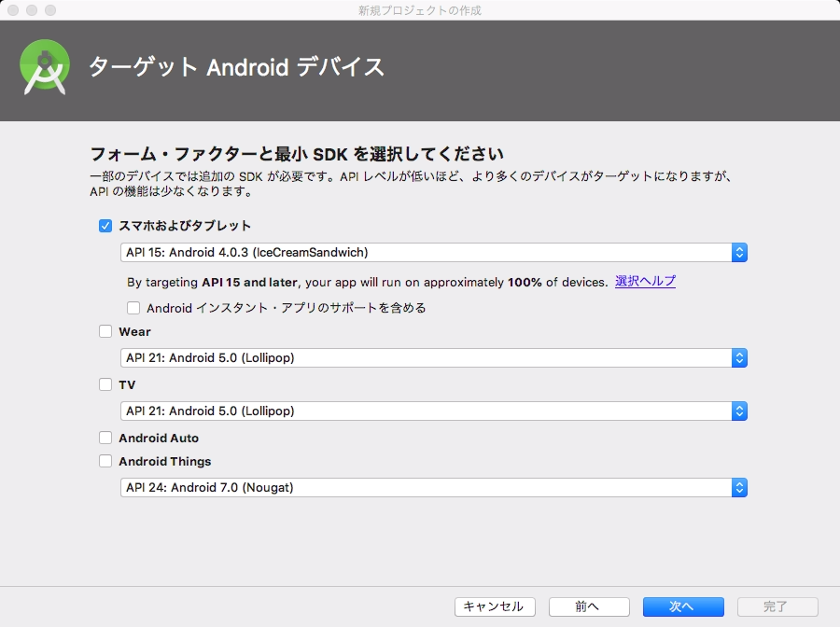Click stepper arrows on Android Things API dropdown
Viewport: 840px width, 627px height.
pos(738,487)
